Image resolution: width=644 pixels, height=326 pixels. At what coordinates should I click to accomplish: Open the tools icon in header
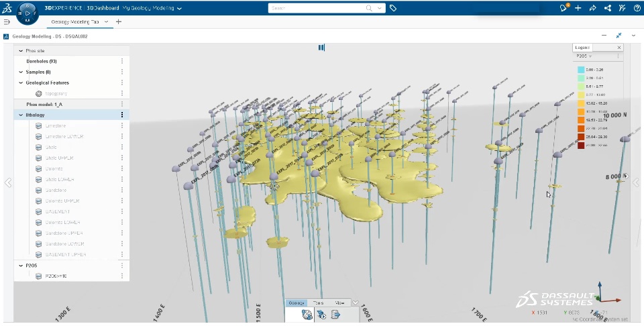pyautogui.click(x=623, y=8)
